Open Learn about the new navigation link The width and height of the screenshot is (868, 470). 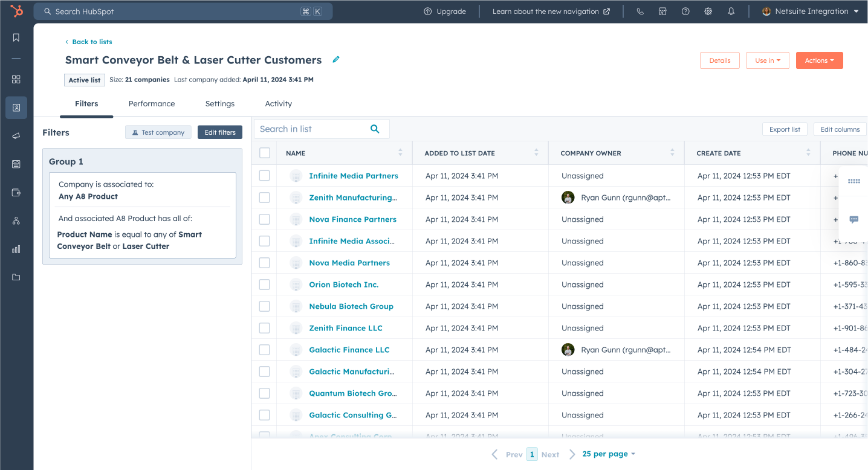551,11
